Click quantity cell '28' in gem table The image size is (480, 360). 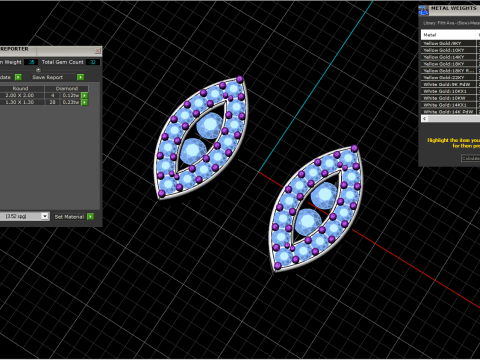tap(52, 102)
